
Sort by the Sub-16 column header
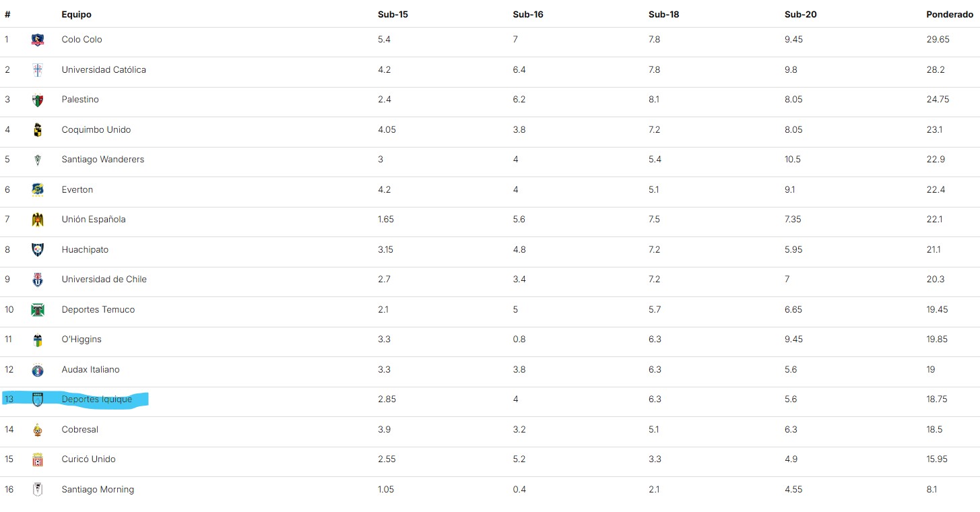coord(528,14)
